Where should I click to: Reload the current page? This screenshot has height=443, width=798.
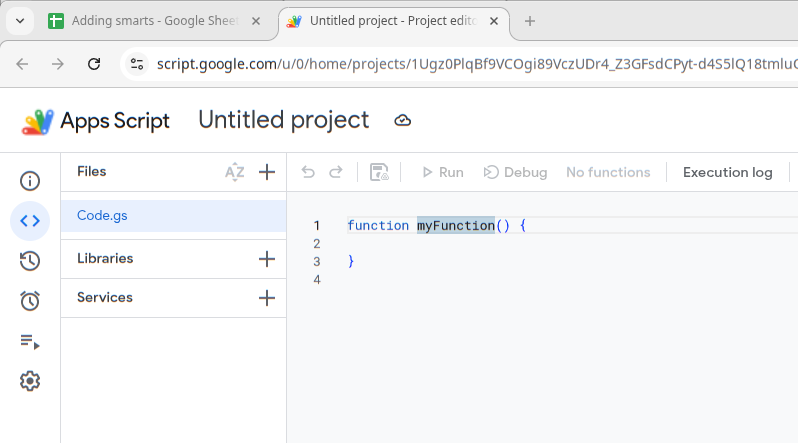94,64
